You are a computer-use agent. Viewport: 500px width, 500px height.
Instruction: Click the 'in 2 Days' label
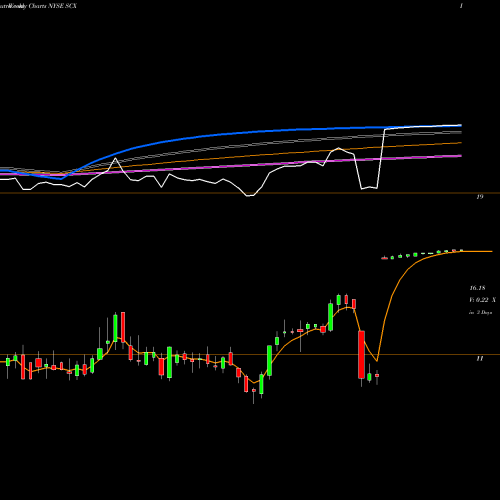click(480, 312)
